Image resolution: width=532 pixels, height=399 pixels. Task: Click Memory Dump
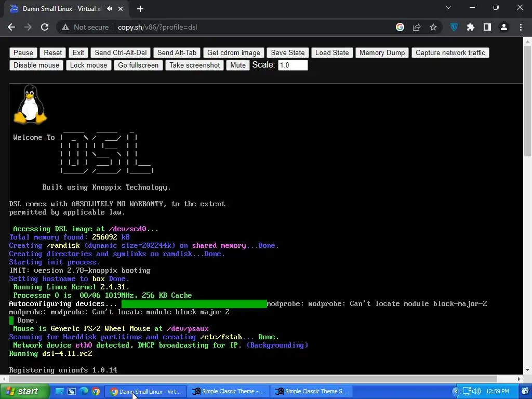tap(382, 52)
